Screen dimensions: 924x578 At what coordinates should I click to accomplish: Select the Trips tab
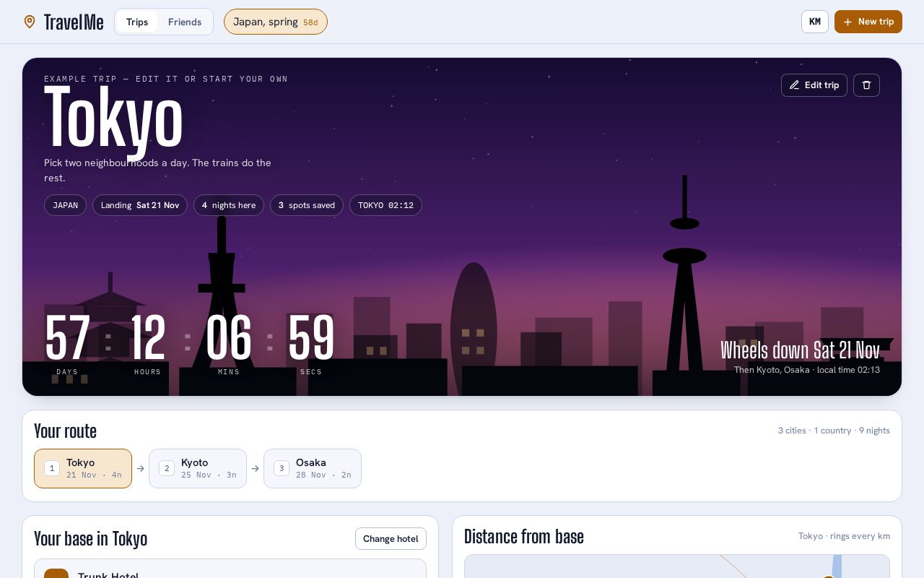(137, 22)
